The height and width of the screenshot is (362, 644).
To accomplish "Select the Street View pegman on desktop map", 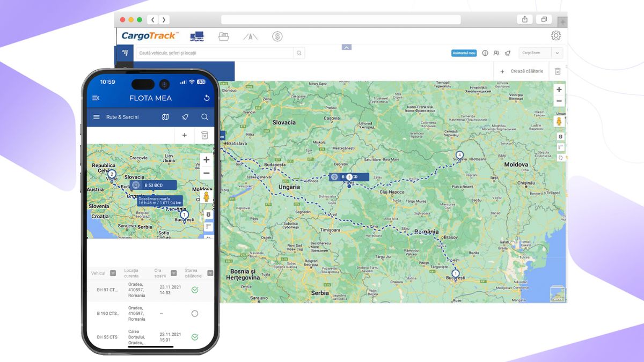I will (x=559, y=121).
